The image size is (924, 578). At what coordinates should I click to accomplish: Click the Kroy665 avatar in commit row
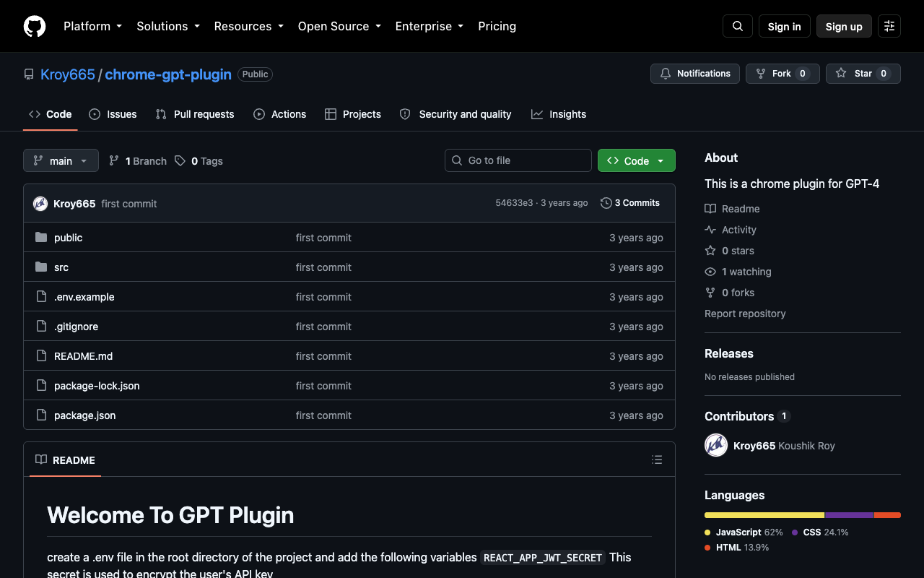point(40,204)
